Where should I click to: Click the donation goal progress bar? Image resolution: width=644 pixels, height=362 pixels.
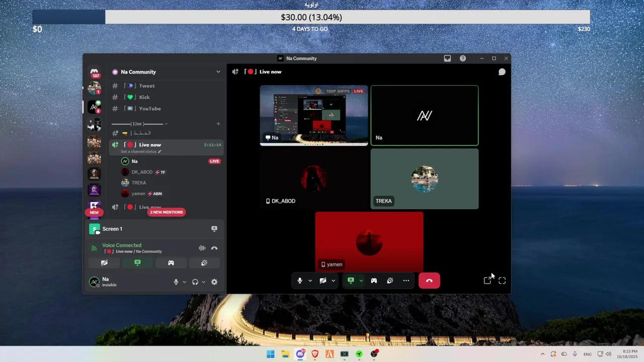tap(311, 17)
